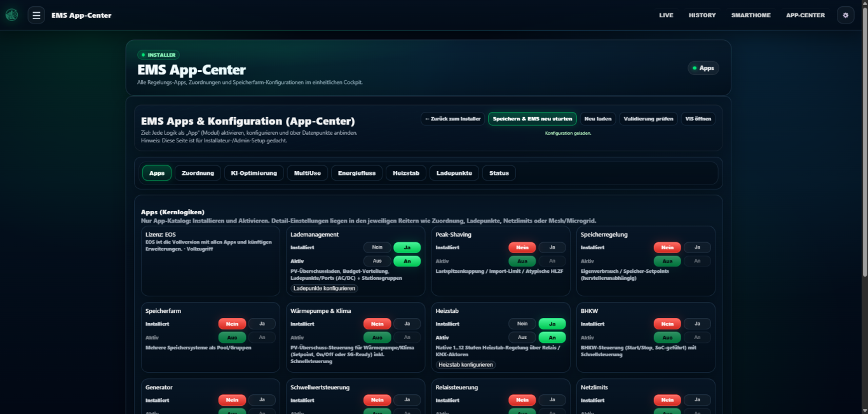The width and height of the screenshot is (868, 414).
Task: Set Heizstab Installiert to Nein
Action: click(522, 324)
